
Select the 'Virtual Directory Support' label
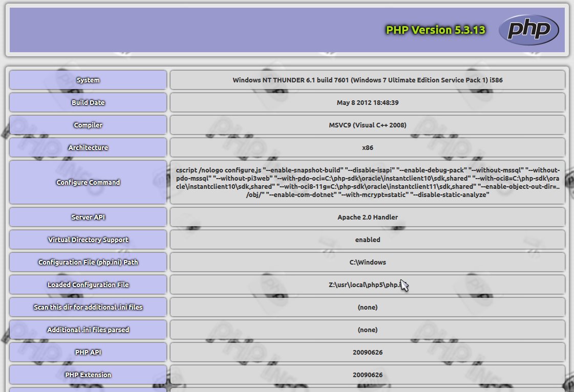(88, 239)
